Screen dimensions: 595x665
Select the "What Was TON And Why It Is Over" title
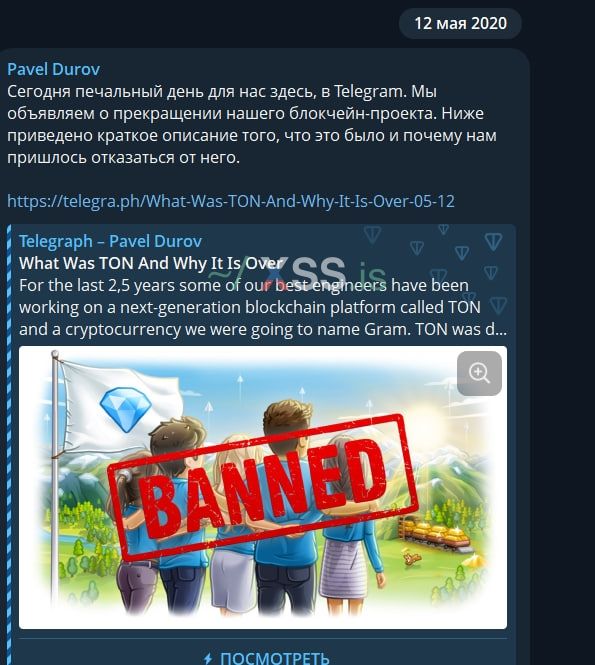tap(151, 263)
